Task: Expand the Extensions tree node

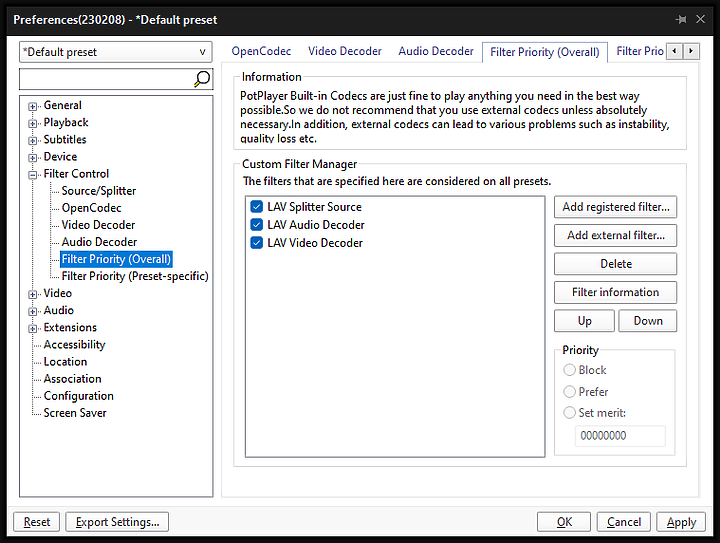Action: coord(32,329)
